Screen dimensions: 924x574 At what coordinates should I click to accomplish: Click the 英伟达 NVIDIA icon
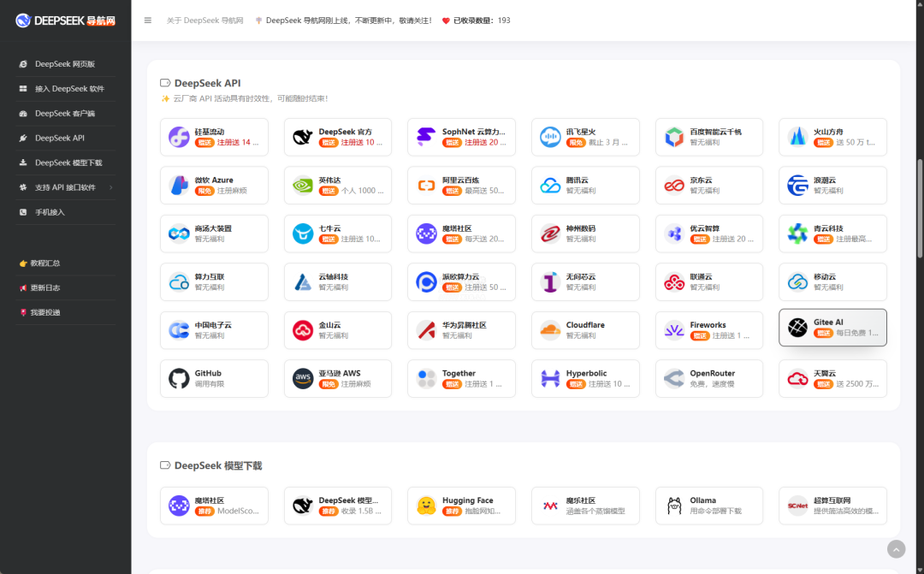click(x=303, y=185)
